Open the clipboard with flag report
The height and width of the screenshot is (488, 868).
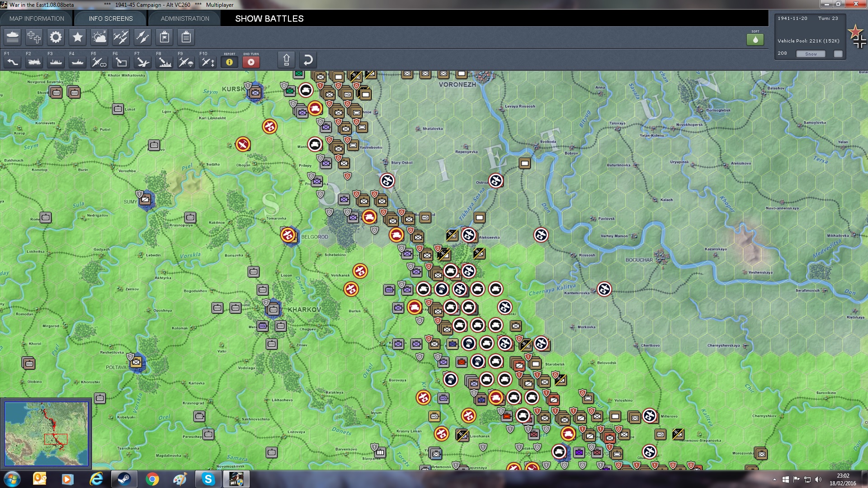[x=165, y=37]
